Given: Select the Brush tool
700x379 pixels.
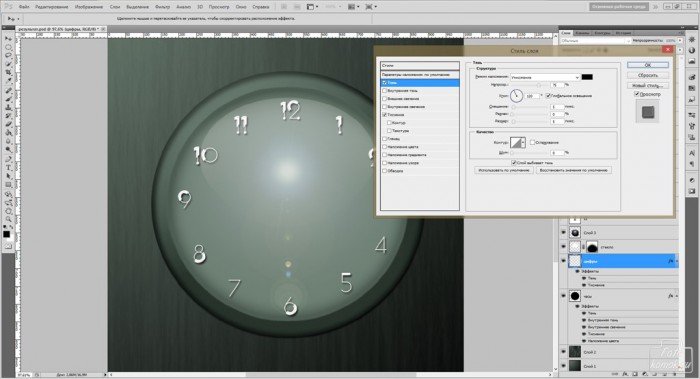Looking at the screenshot, I should (8, 99).
